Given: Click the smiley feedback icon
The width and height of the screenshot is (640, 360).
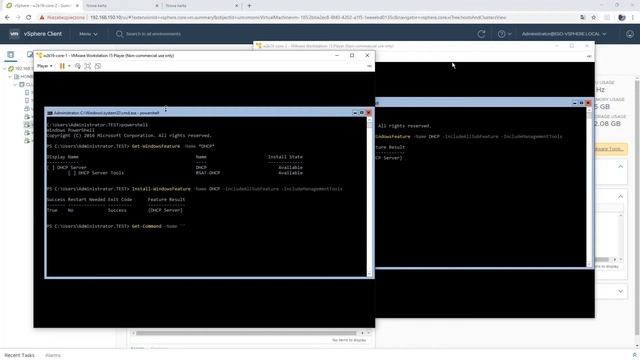Looking at the screenshot, I should [630, 34].
